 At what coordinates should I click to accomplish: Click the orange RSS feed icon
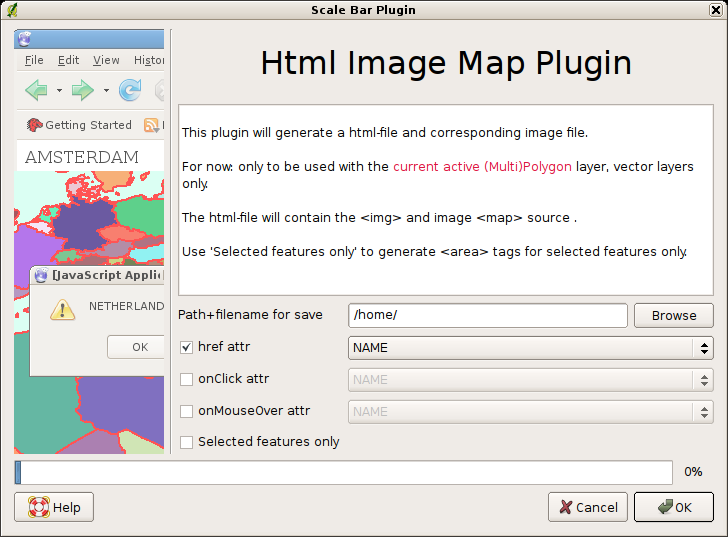pos(152,125)
